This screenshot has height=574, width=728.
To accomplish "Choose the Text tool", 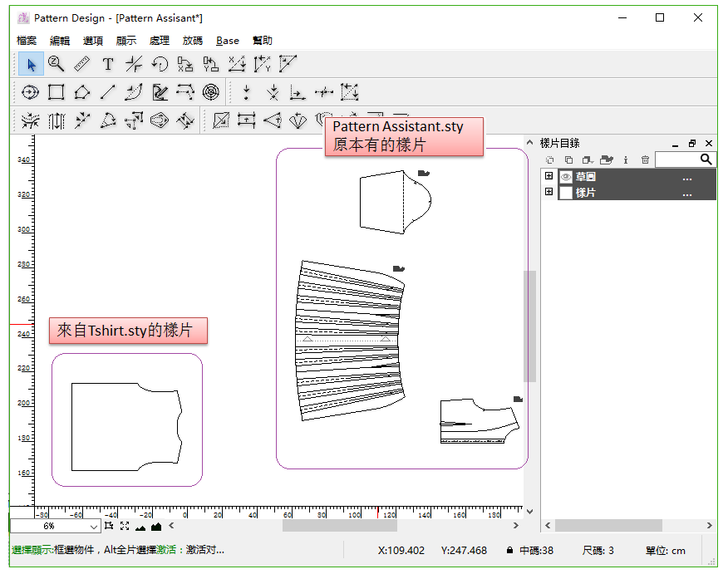I will pyautogui.click(x=107, y=64).
